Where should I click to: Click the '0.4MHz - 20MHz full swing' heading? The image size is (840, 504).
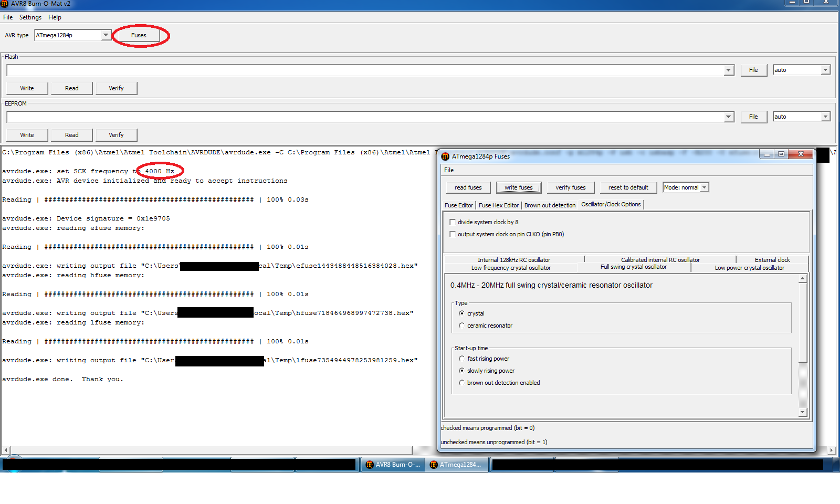click(551, 285)
